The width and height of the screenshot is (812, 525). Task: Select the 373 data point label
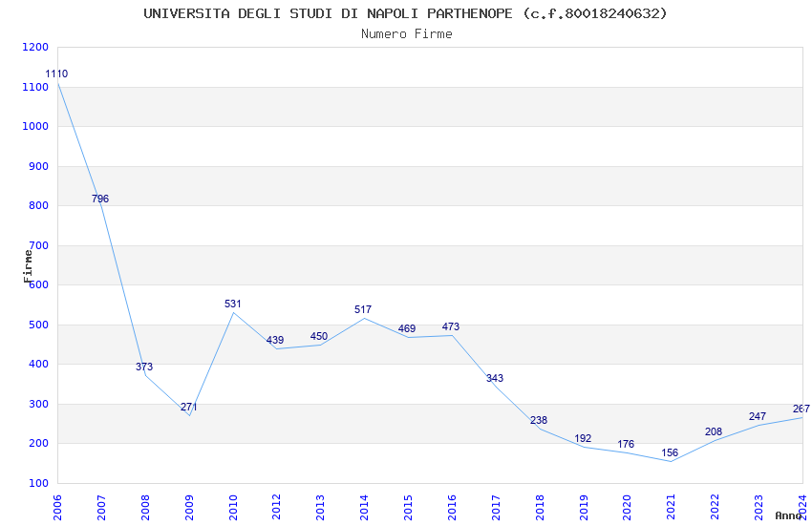tap(144, 367)
